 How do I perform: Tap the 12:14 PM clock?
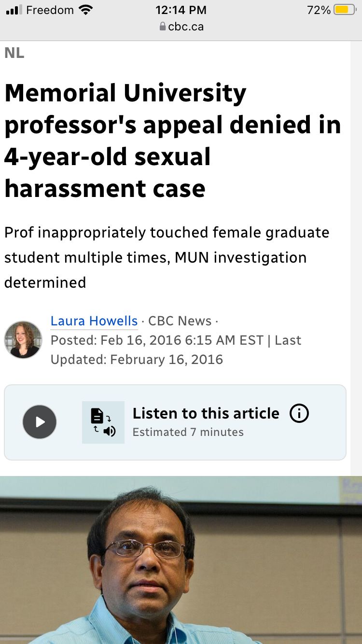click(181, 10)
